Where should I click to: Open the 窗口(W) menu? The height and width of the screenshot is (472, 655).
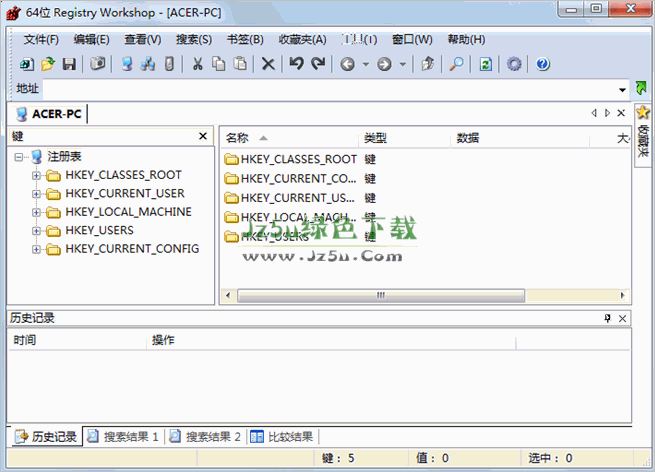[x=412, y=40]
